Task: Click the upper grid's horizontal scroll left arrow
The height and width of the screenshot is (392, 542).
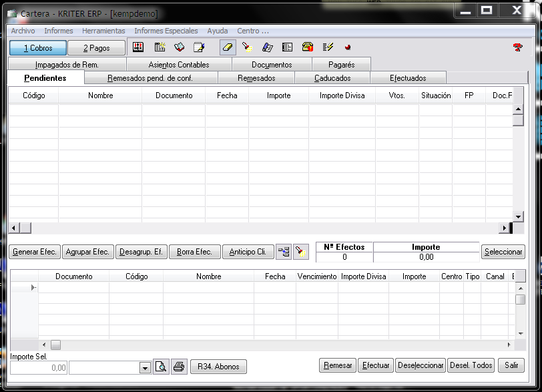Action: [x=14, y=228]
